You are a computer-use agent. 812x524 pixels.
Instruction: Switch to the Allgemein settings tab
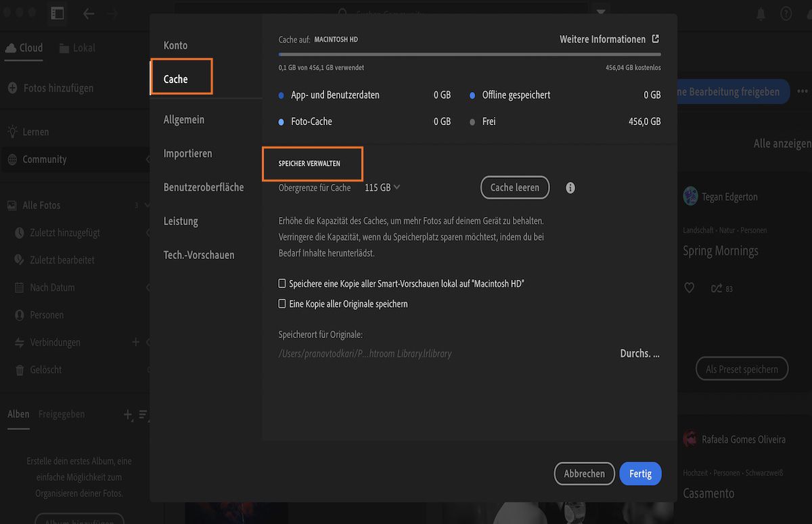click(183, 119)
